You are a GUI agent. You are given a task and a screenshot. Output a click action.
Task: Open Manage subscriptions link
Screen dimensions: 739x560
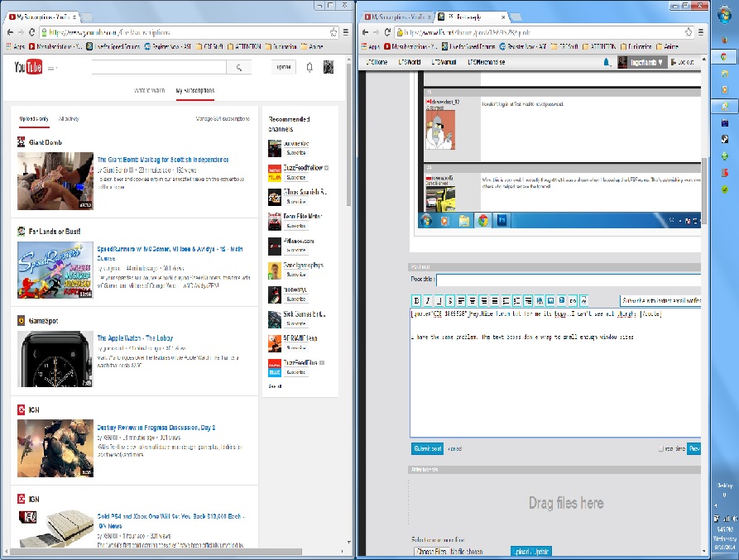pyautogui.click(x=223, y=118)
